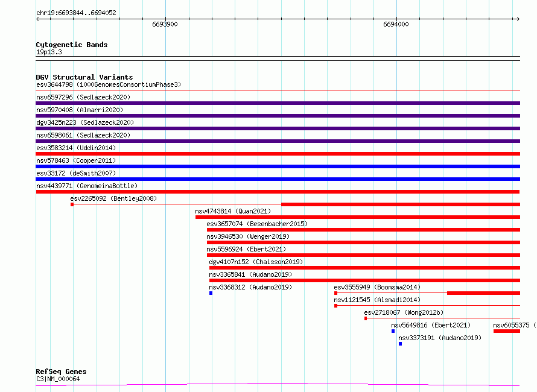537x392 pixels.
Task: Click the C3|NM_000064 RefSeq gene label
Action: (x=58, y=379)
